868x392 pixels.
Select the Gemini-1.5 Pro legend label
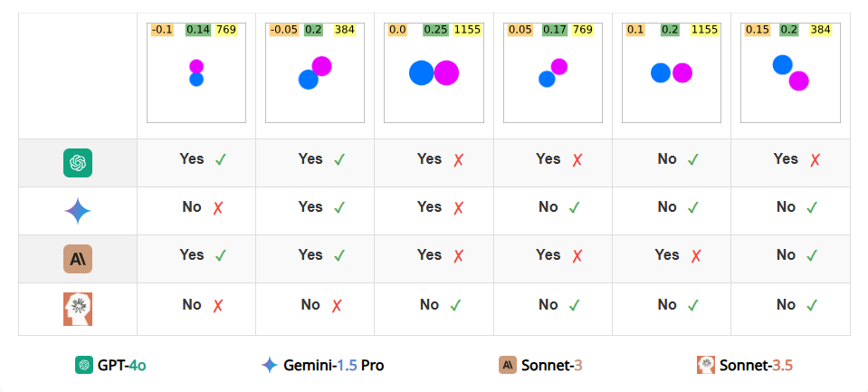333,366
